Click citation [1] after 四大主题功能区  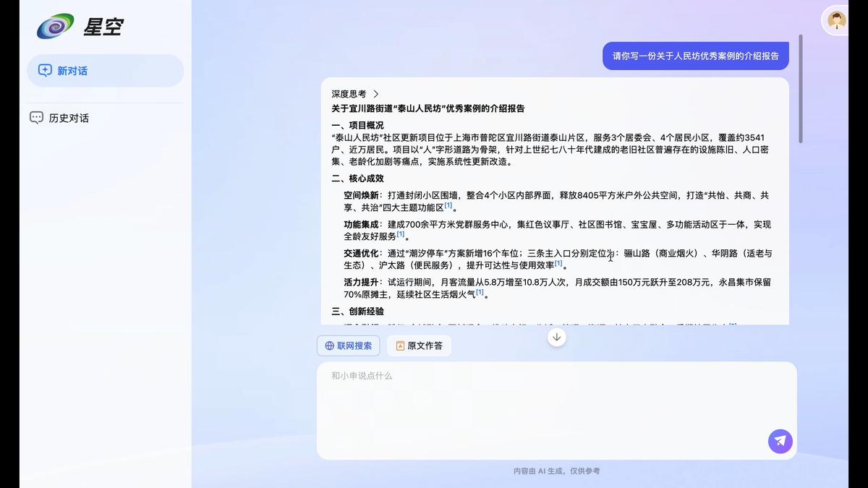pos(448,205)
